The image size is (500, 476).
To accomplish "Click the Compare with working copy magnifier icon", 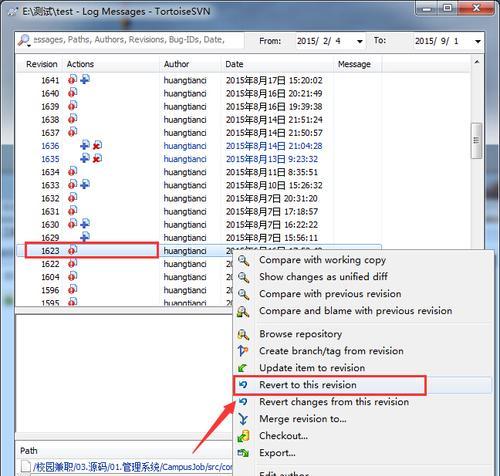I will (x=243, y=260).
